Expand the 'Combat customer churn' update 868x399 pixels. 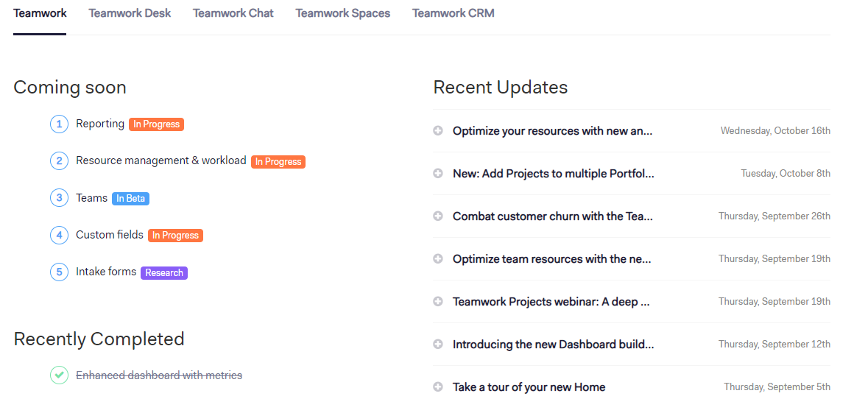tap(438, 216)
